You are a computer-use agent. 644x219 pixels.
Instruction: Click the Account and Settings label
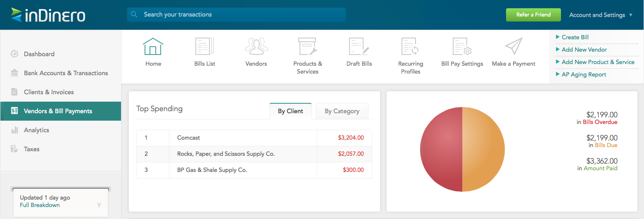pyautogui.click(x=597, y=15)
